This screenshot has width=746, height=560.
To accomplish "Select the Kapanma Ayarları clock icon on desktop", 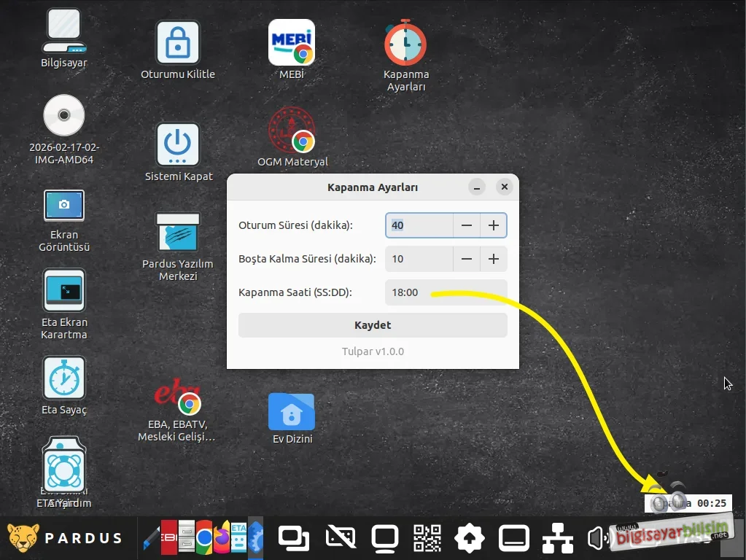I will (x=405, y=44).
